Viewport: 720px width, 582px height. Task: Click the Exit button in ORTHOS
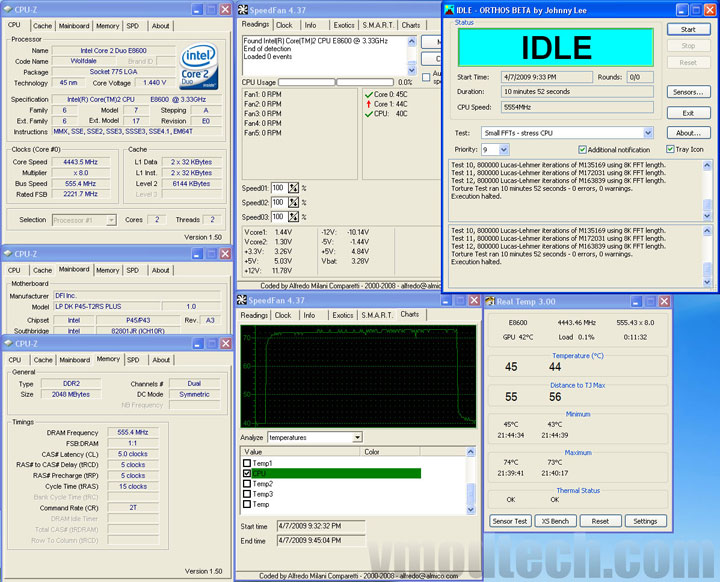point(688,113)
